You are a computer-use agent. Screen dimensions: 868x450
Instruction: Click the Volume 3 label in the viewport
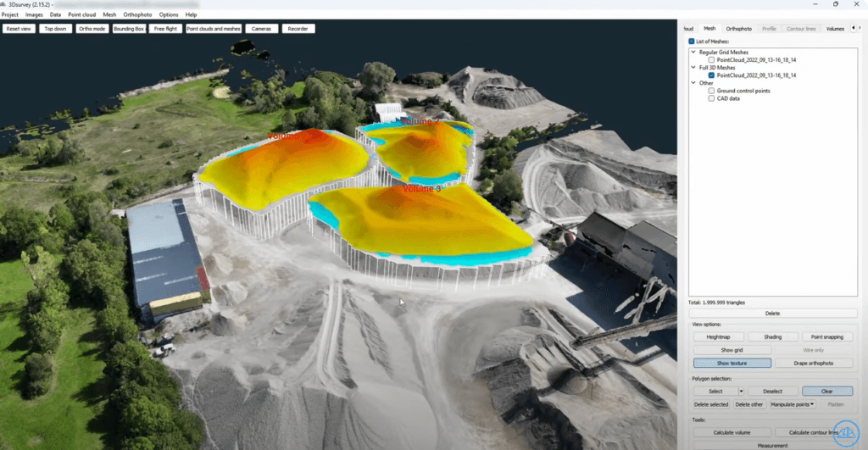[x=422, y=189]
